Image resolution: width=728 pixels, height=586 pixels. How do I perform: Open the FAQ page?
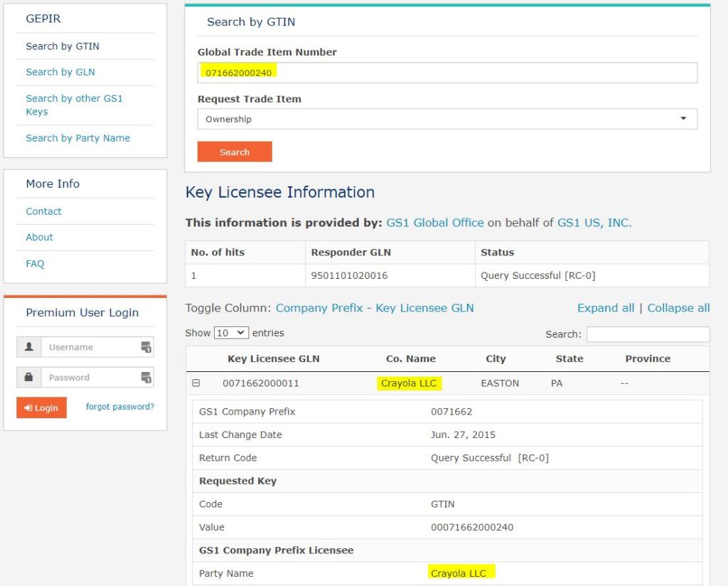click(x=36, y=263)
